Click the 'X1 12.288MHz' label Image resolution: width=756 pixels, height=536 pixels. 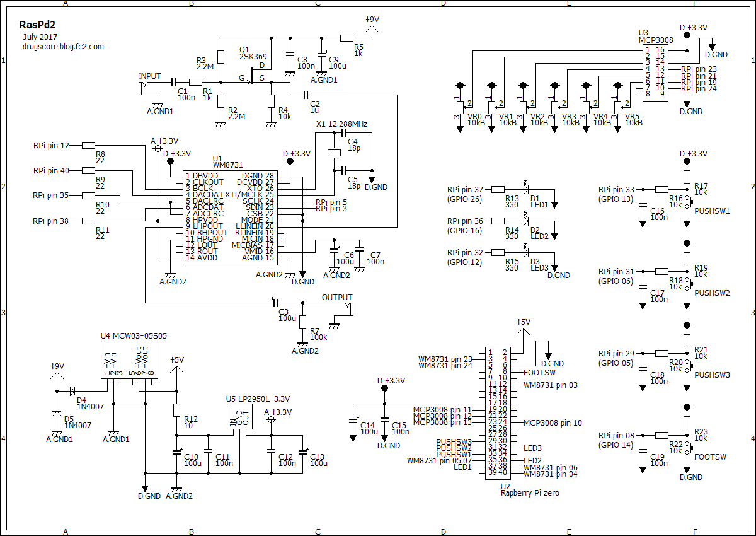341,124
